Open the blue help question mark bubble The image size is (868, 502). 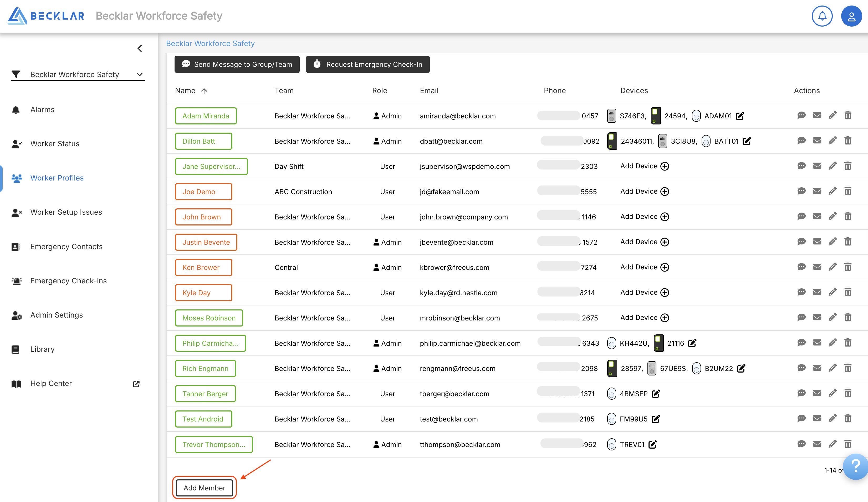pos(856,467)
